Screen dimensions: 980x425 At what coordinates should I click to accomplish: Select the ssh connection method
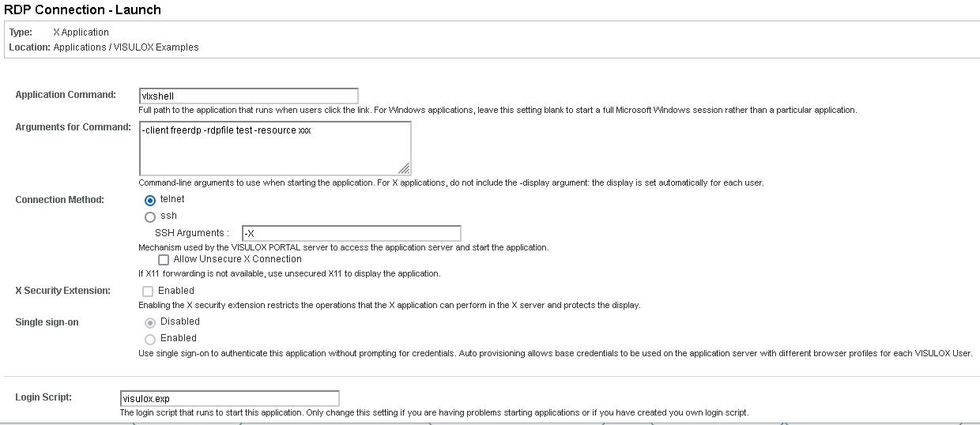[x=150, y=216]
